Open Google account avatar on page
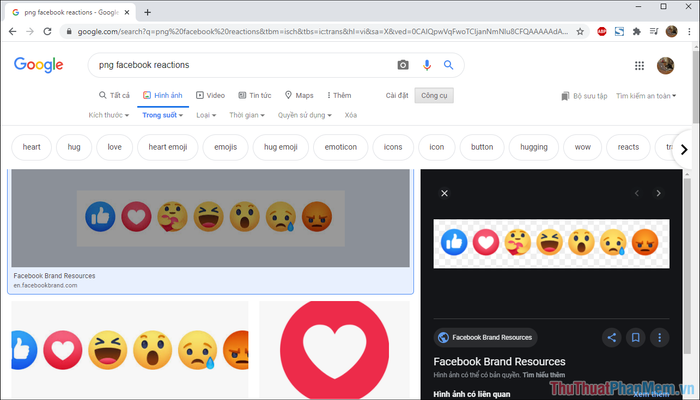The image size is (700, 400). click(665, 66)
